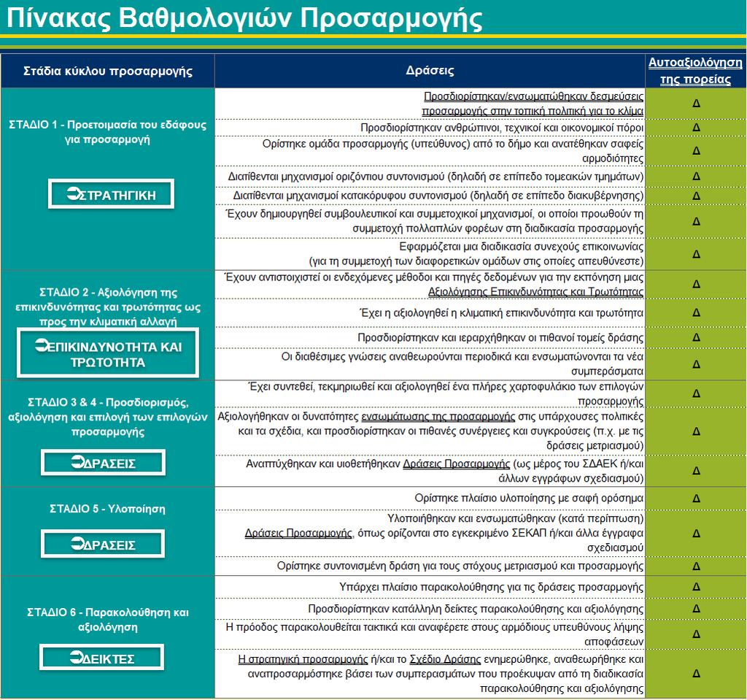Follow the Η στρατηγική προσαρμογής link
The height and width of the screenshot is (700, 747).
pyautogui.click(x=303, y=659)
